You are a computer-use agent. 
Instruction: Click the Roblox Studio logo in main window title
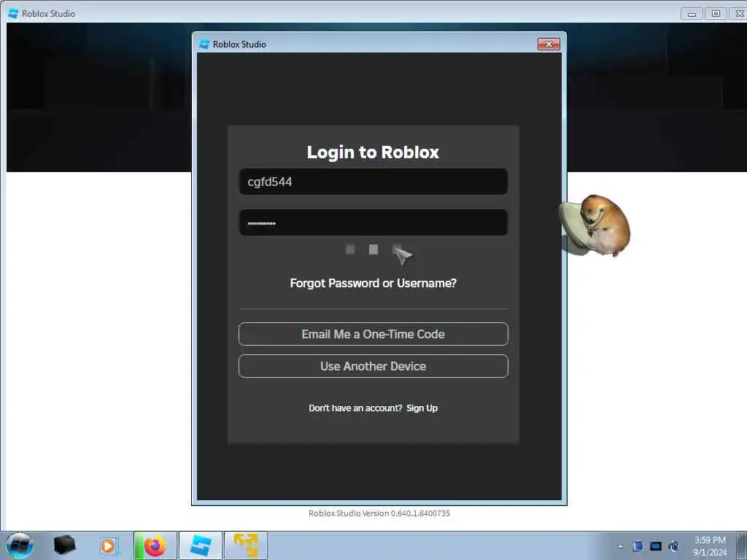pyautogui.click(x=13, y=13)
